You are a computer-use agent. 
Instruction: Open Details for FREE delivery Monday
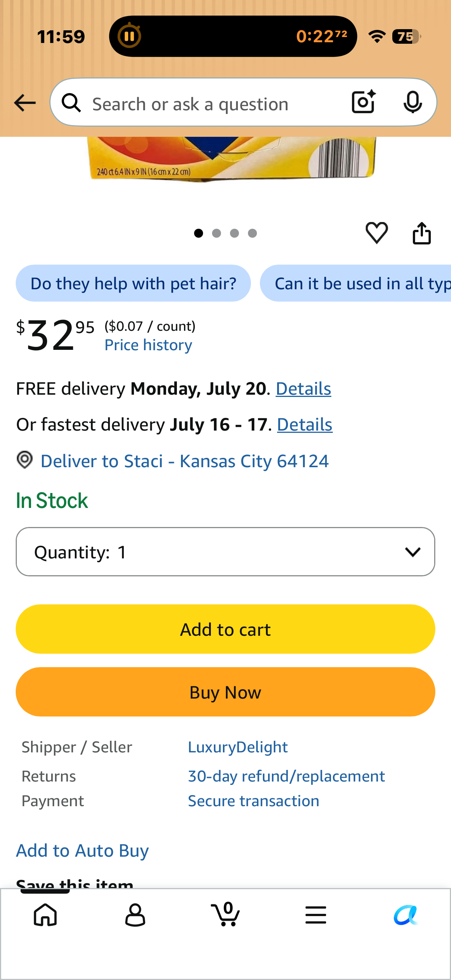point(303,388)
